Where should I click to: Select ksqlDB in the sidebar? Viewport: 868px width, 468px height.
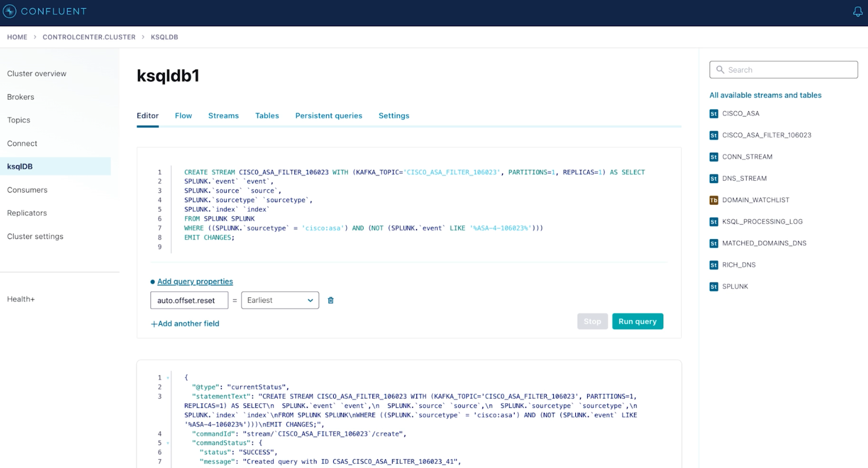pos(55,167)
